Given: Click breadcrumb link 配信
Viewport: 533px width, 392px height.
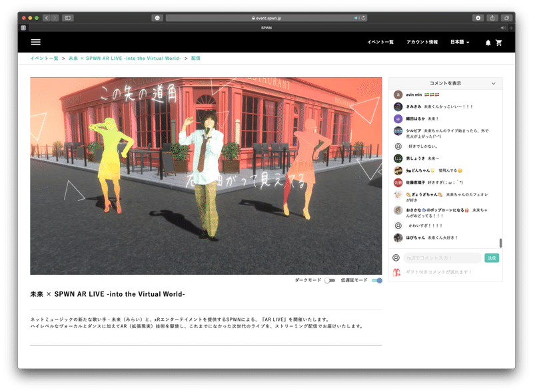Looking at the screenshot, I should (196, 59).
